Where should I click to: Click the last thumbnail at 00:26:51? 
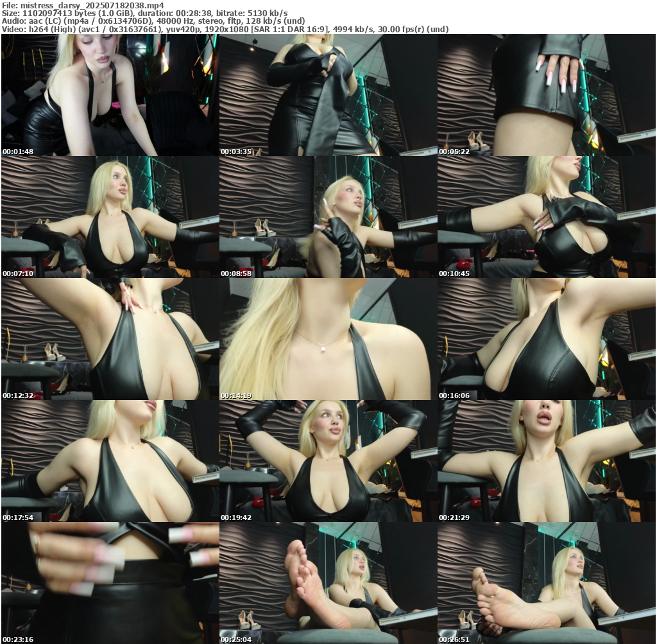546,583
